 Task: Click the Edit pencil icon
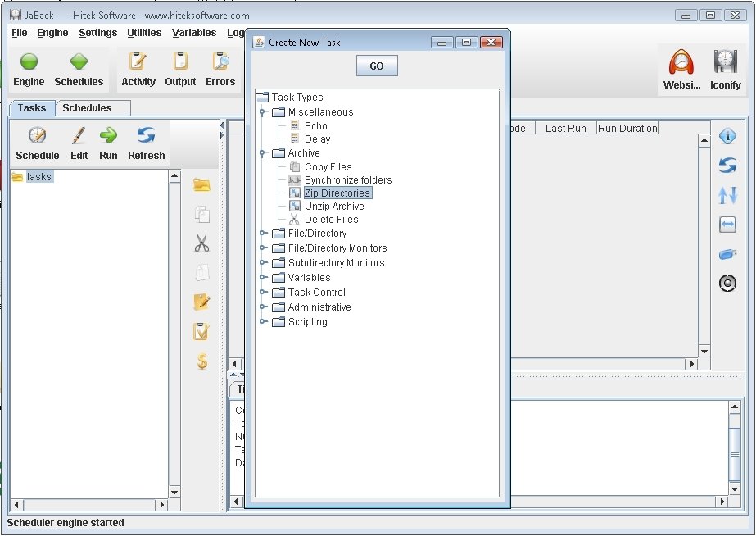click(79, 135)
